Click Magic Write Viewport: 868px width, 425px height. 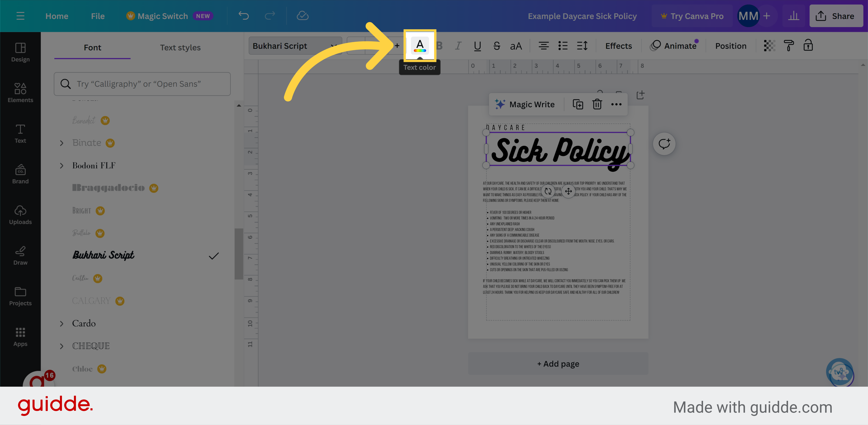point(525,104)
